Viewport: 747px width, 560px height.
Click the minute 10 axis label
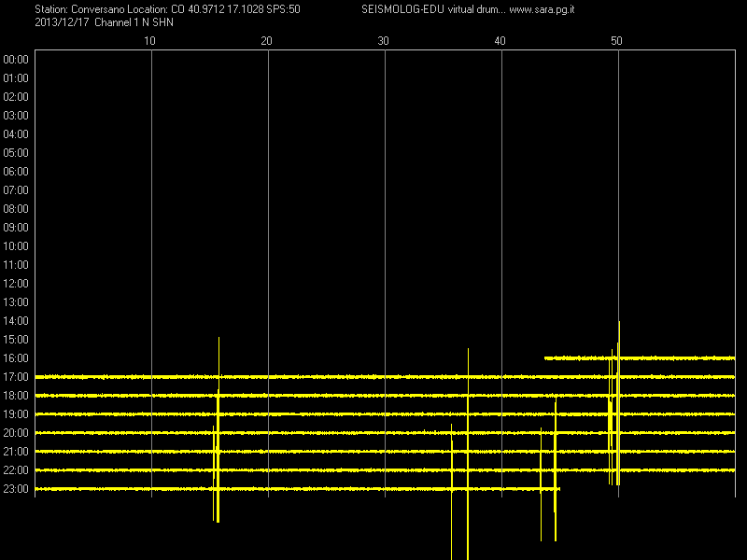[149, 41]
